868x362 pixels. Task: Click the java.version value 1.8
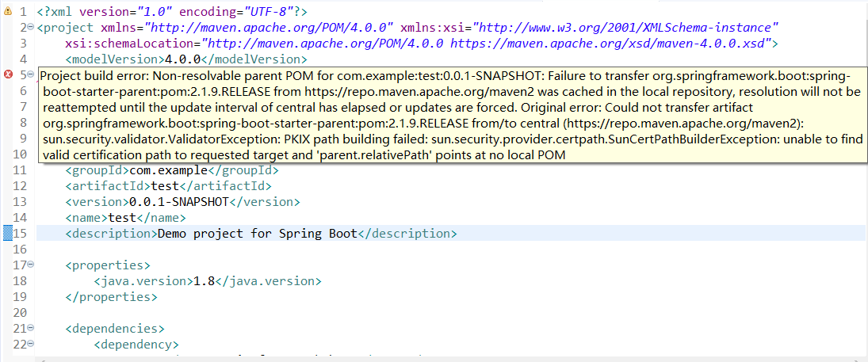coord(204,280)
